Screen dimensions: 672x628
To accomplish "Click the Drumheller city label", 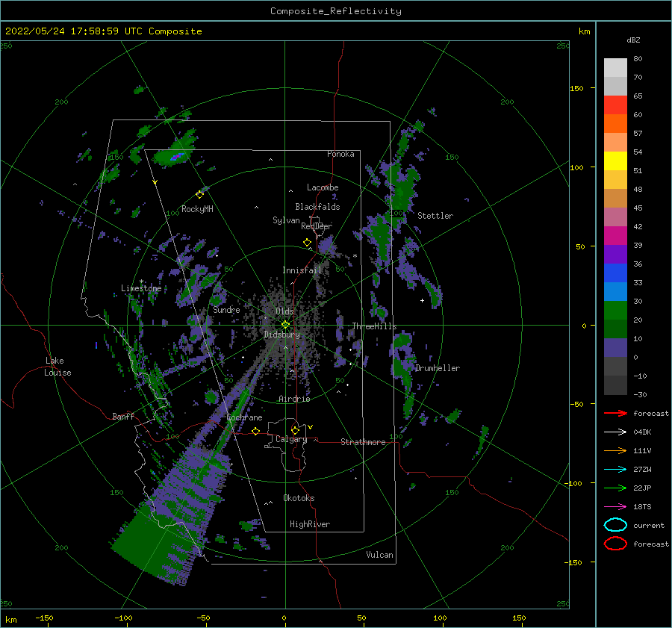I will pyautogui.click(x=437, y=368).
